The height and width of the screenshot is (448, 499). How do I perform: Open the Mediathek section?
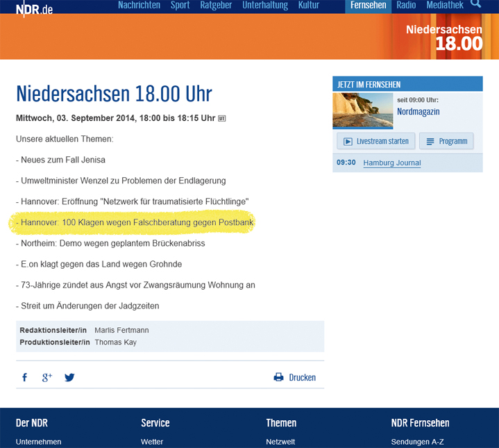[x=445, y=5]
